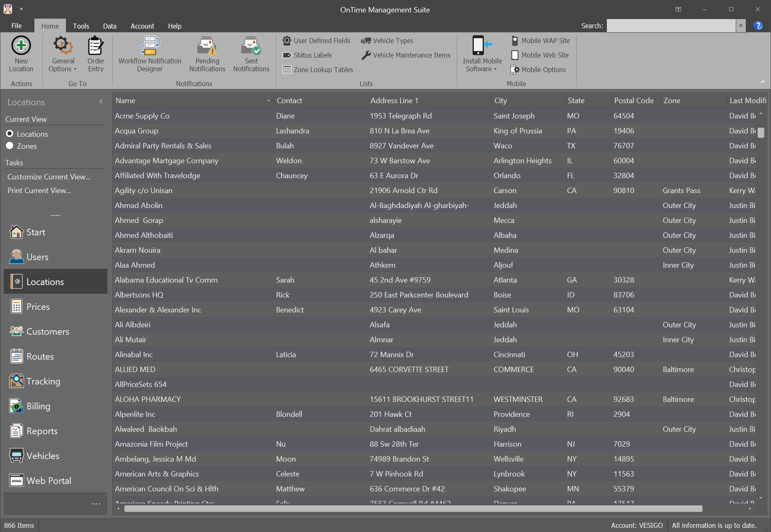
Task: Click the sidebar splitter grip dots
Action: click(x=56, y=215)
